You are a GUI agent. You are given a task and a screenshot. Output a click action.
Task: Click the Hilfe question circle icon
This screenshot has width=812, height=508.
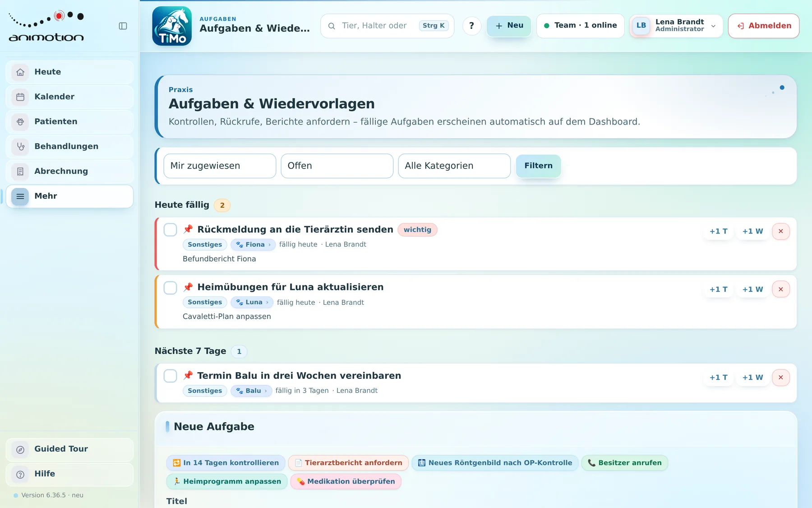[20, 474]
